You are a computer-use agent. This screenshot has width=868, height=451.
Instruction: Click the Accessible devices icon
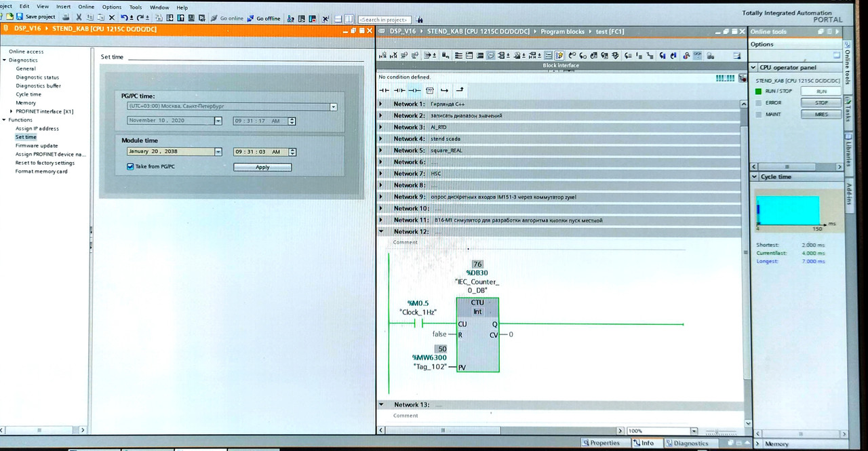[x=290, y=19]
